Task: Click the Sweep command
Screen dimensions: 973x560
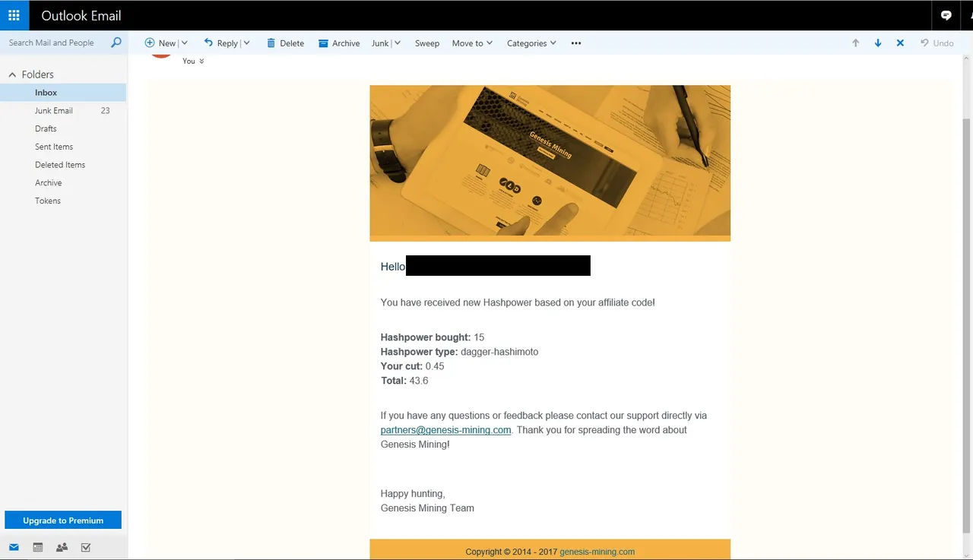Action: pos(427,43)
